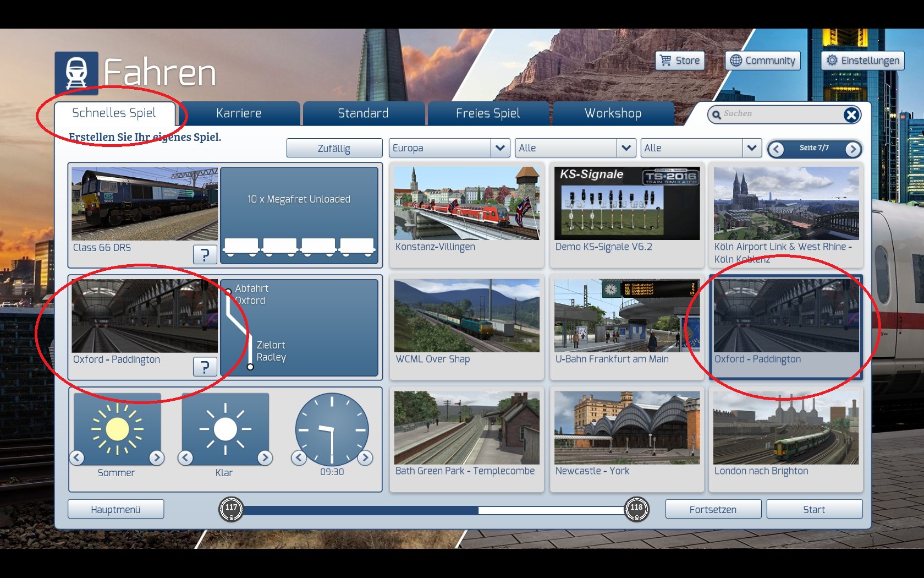Screen dimensions: 924x578
Task: Select the 10 x Megafret Unloaded consist
Action: pos(299,215)
